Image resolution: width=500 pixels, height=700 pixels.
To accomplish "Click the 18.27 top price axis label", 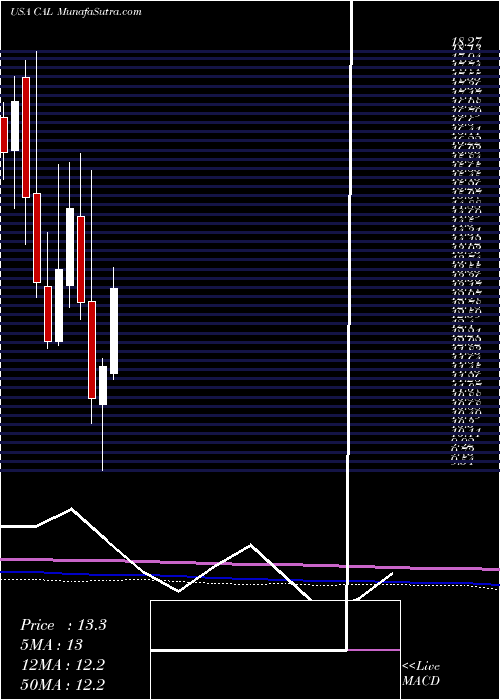I will pos(467,42).
